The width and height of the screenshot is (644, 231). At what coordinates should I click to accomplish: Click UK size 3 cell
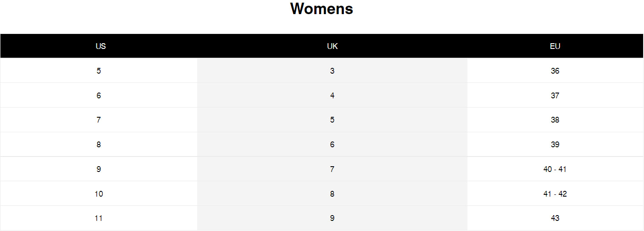pos(332,71)
